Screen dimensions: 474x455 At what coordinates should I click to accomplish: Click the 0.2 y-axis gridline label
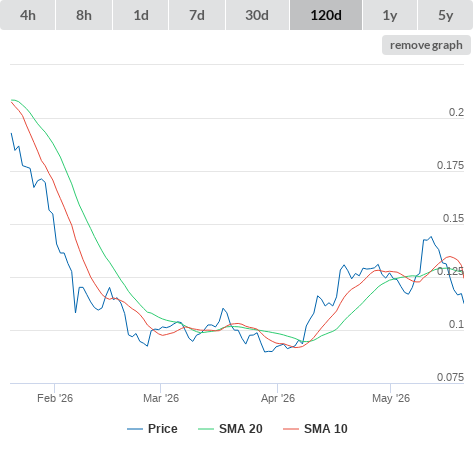point(456,112)
